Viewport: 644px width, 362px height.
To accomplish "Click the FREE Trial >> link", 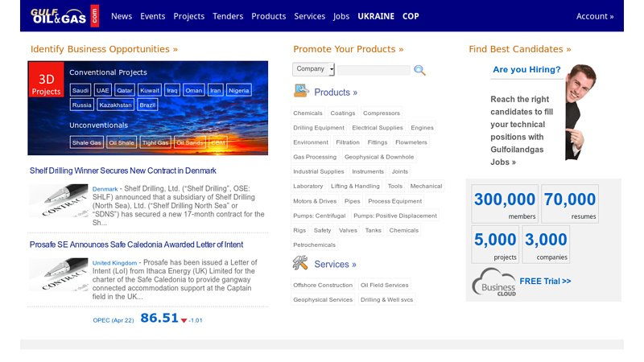I will [x=545, y=281].
